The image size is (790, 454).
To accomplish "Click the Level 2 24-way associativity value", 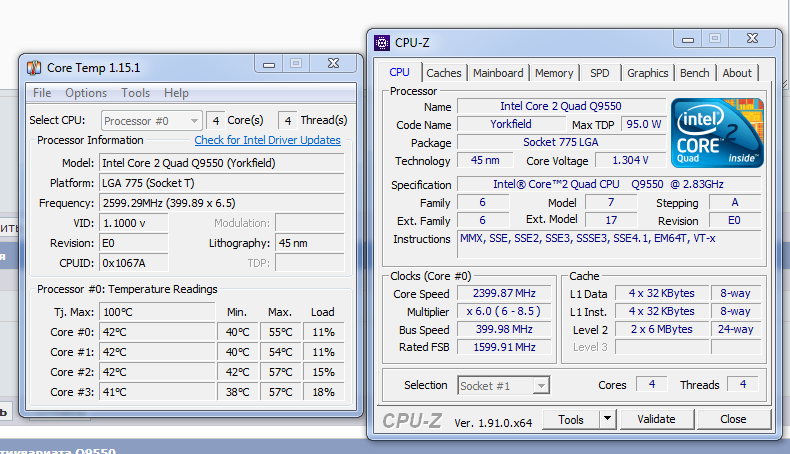I will tap(736, 330).
